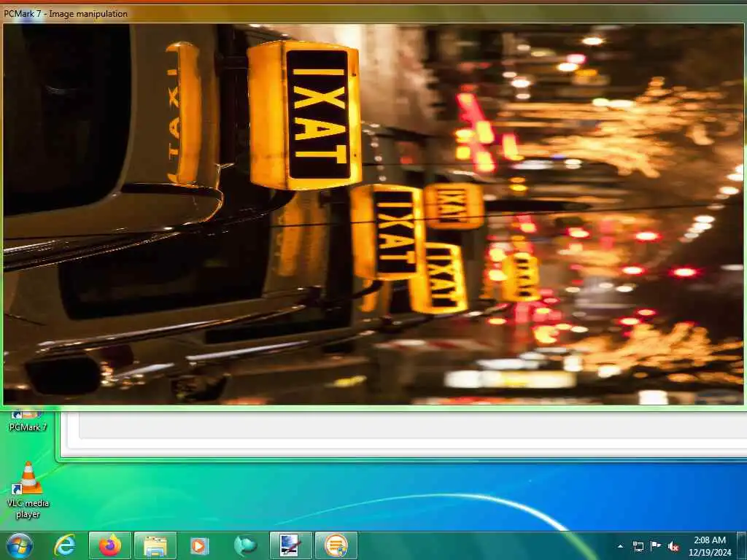Open Action Center flag icon

656,545
